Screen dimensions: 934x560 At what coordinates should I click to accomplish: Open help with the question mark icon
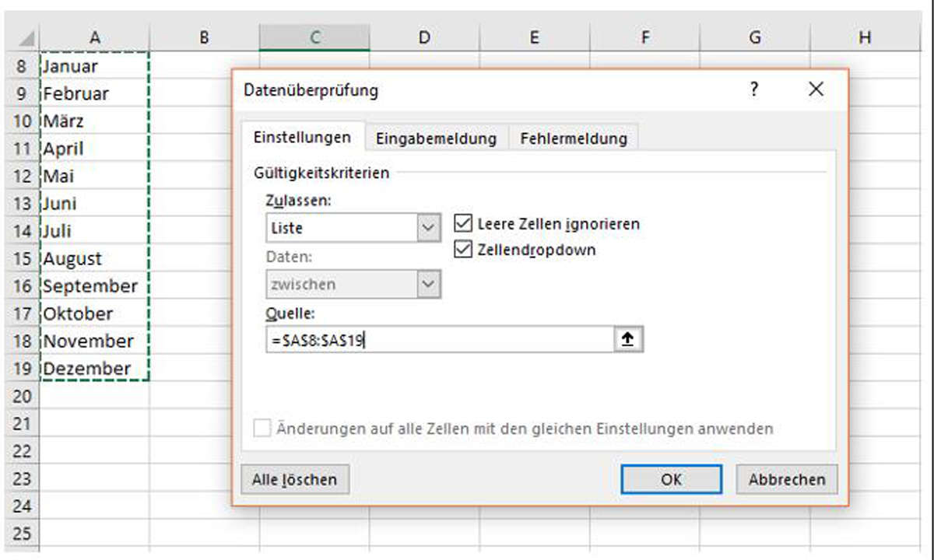point(753,90)
